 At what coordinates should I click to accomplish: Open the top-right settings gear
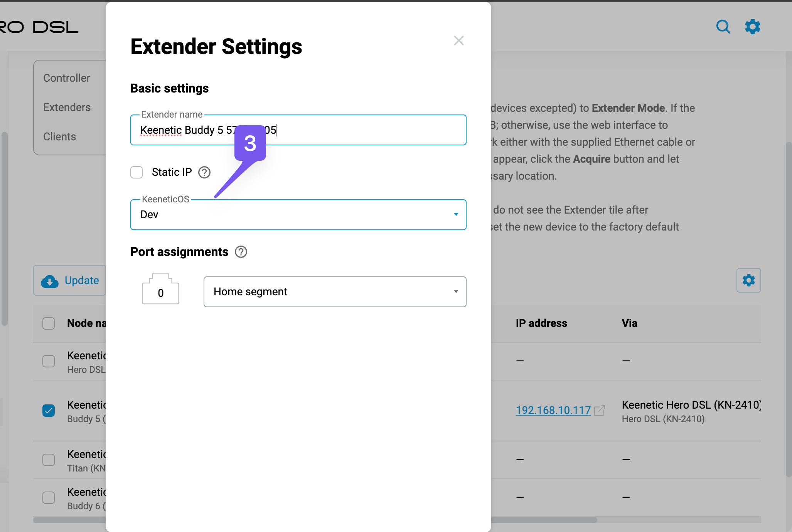click(x=752, y=27)
